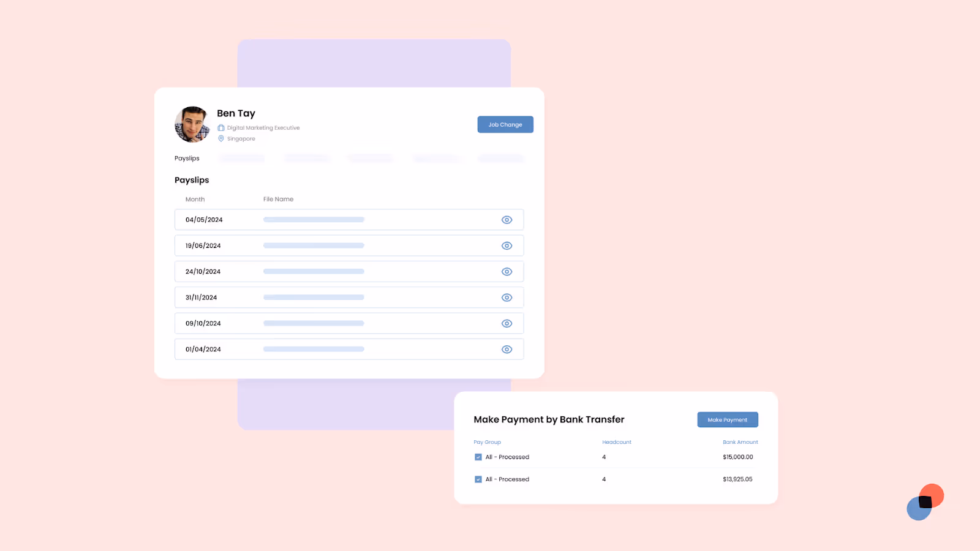Select the 01/04/2024 date cell

point(203,350)
